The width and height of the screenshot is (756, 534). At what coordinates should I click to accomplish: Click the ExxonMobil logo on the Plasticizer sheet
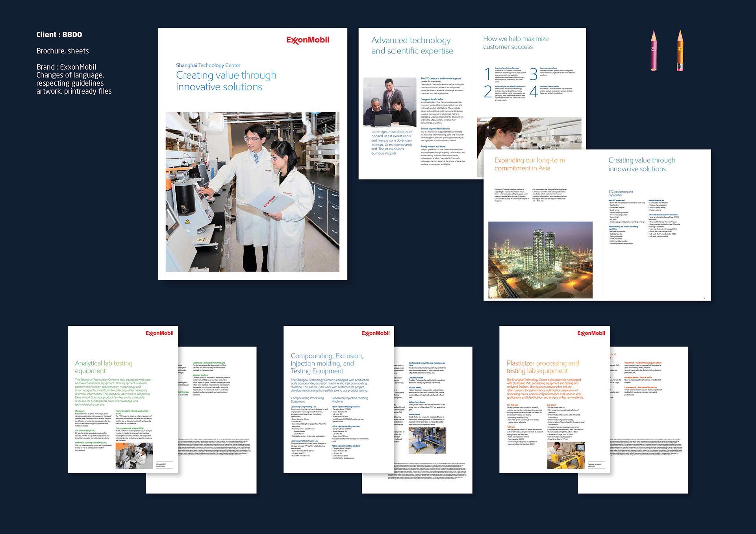coord(591,333)
